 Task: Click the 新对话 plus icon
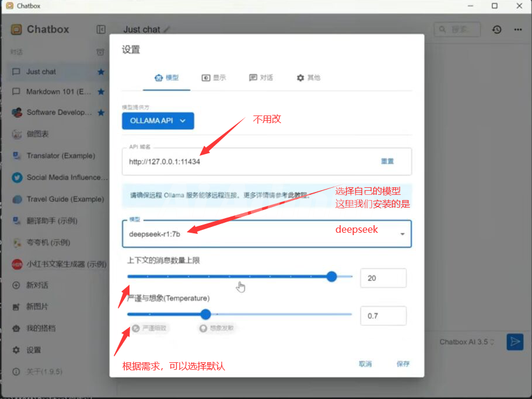click(16, 285)
